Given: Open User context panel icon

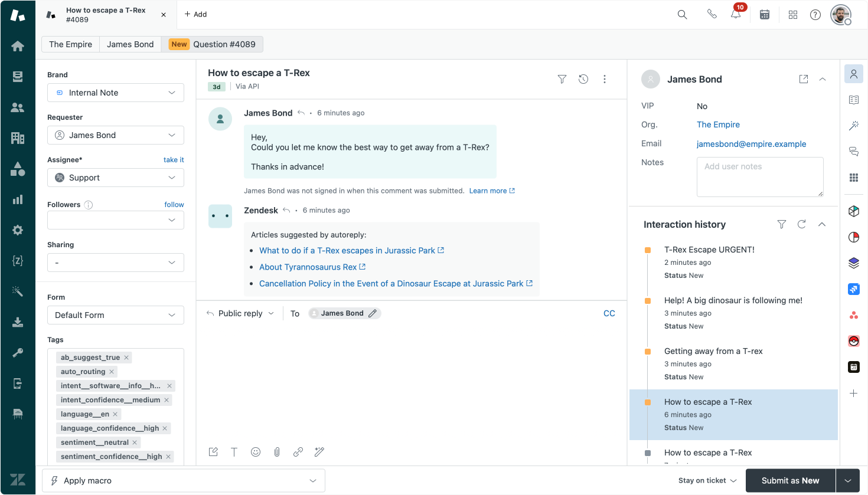Looking at the screenshot, I should (x=854, y=74).
